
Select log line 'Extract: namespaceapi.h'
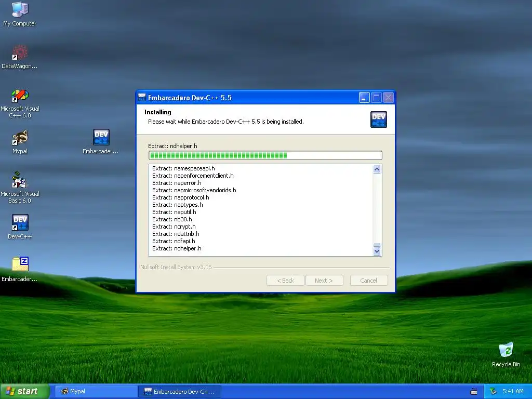[x=183, y=168]
